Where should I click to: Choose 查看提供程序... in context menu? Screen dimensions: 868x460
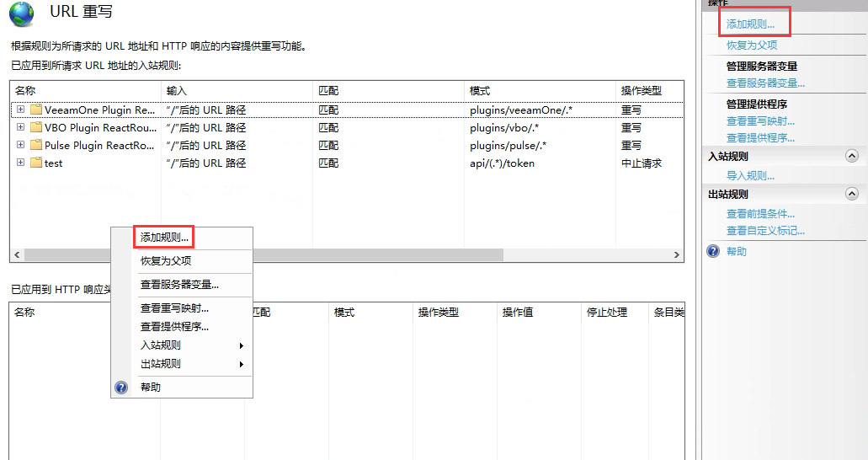[x=174, y=326]
